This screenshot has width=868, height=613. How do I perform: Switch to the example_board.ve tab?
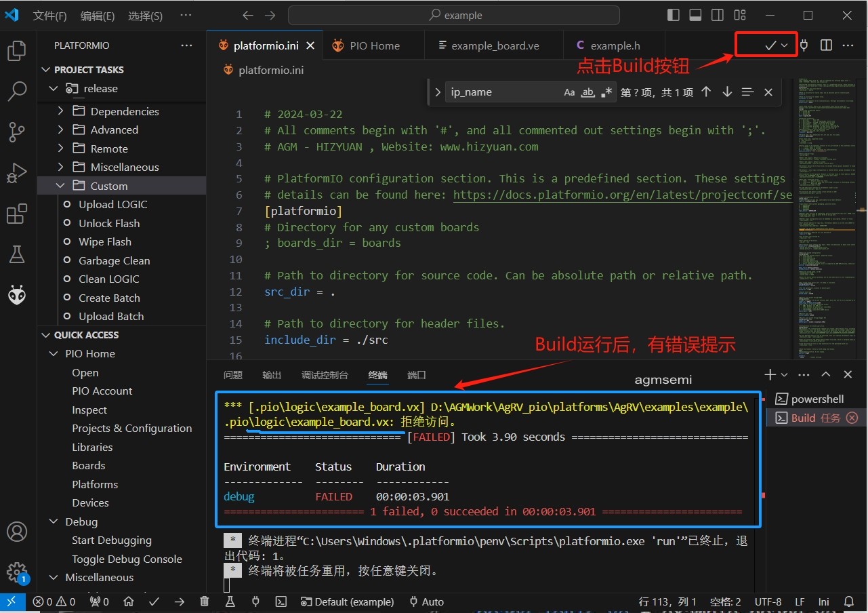click(x=495, y=45)
